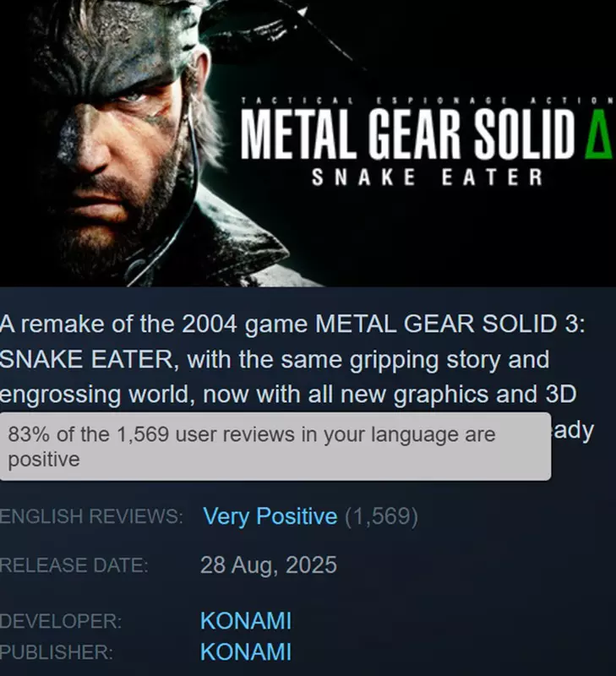Viewport: 616px width, 676px height.
Task: Open the Very Positive reviews link
Action: [269, 516]
